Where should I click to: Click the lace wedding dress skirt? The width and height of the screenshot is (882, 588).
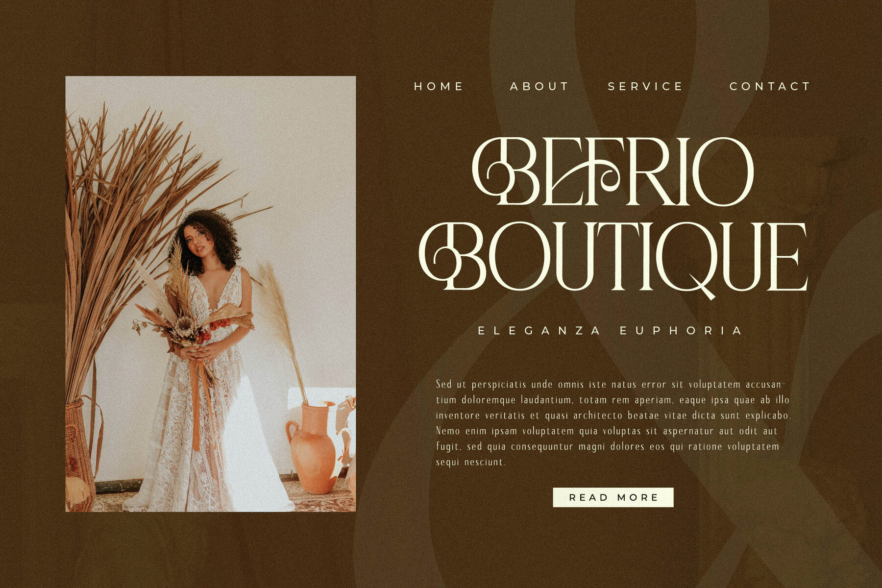(206, 441)
